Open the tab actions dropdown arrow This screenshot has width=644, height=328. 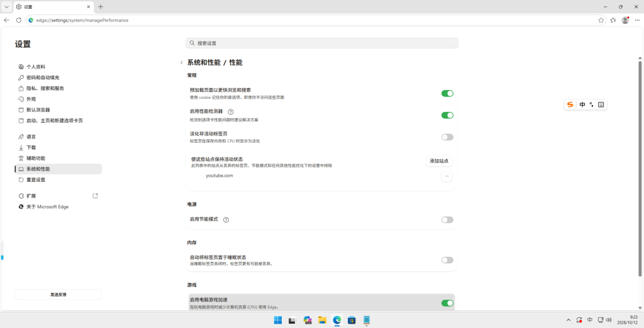coord(6,6)
